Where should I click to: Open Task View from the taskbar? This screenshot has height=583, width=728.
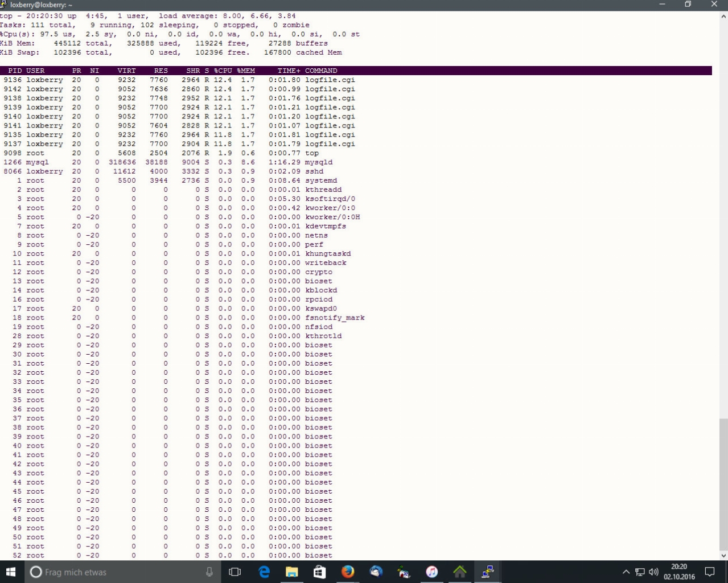click(235, 572)
